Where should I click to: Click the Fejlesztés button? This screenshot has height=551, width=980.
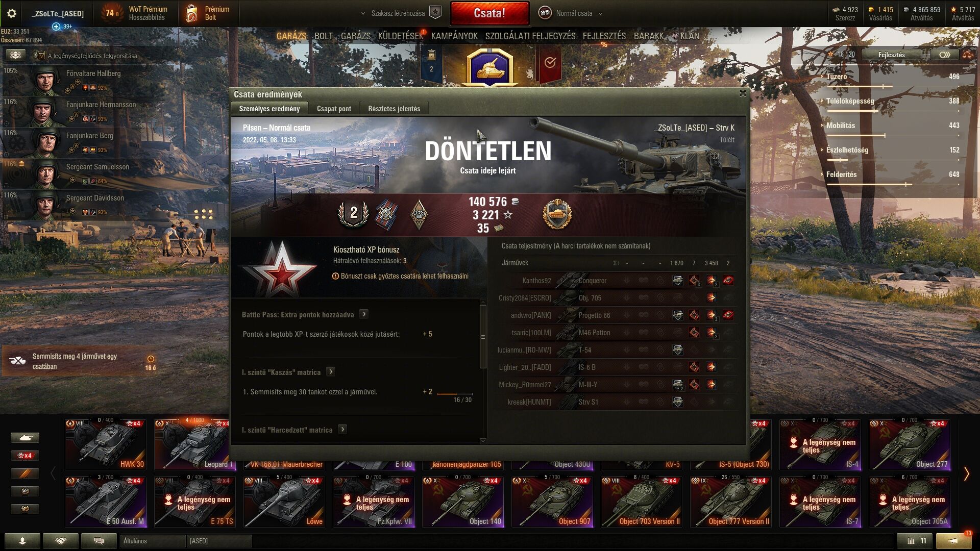pos(892,55)
